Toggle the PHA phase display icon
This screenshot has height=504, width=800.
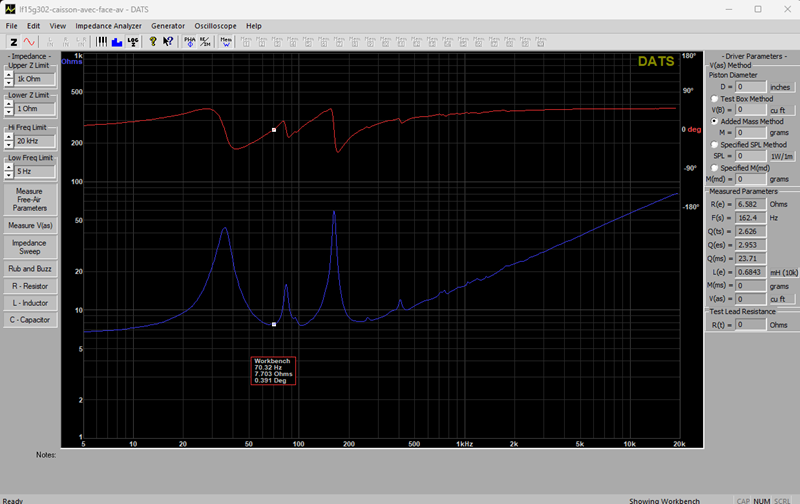(190, 42)
